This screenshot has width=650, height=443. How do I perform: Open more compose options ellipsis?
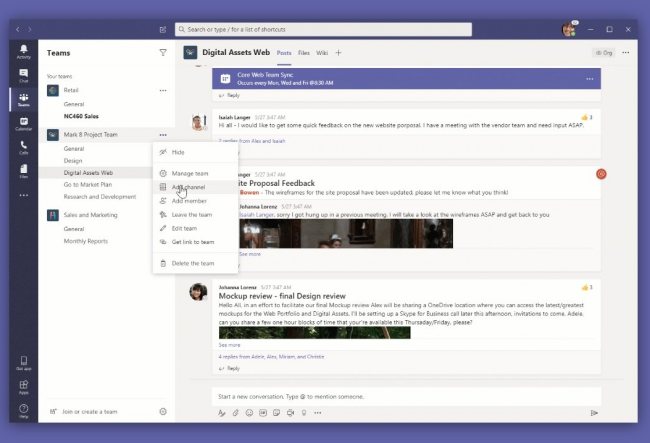(x=318, y=413)
